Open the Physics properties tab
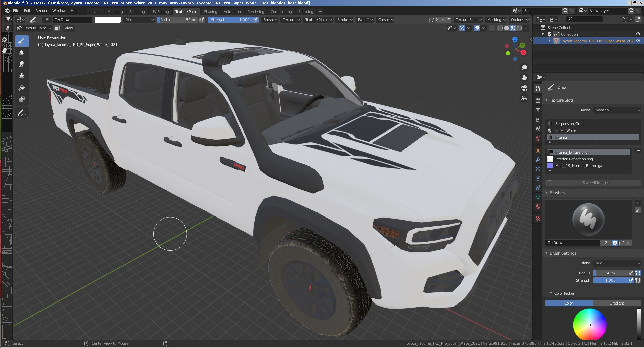 point(538,178)
